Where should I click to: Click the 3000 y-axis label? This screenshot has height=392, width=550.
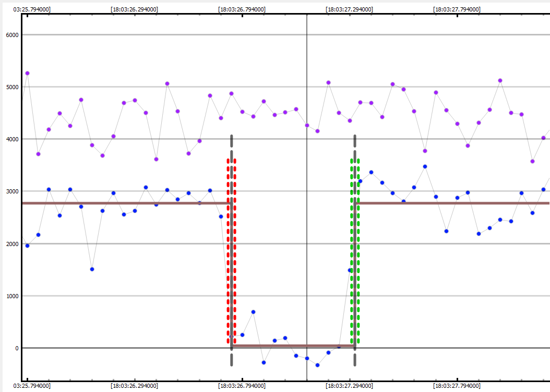pos(13,192)
